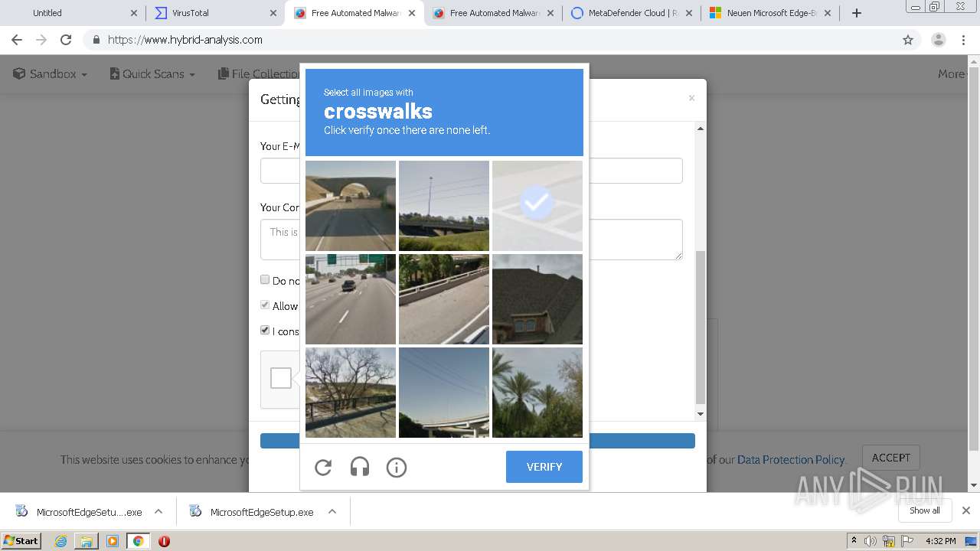
Task: Open Chrome three-dot menu
Action: tap(964, 40)
